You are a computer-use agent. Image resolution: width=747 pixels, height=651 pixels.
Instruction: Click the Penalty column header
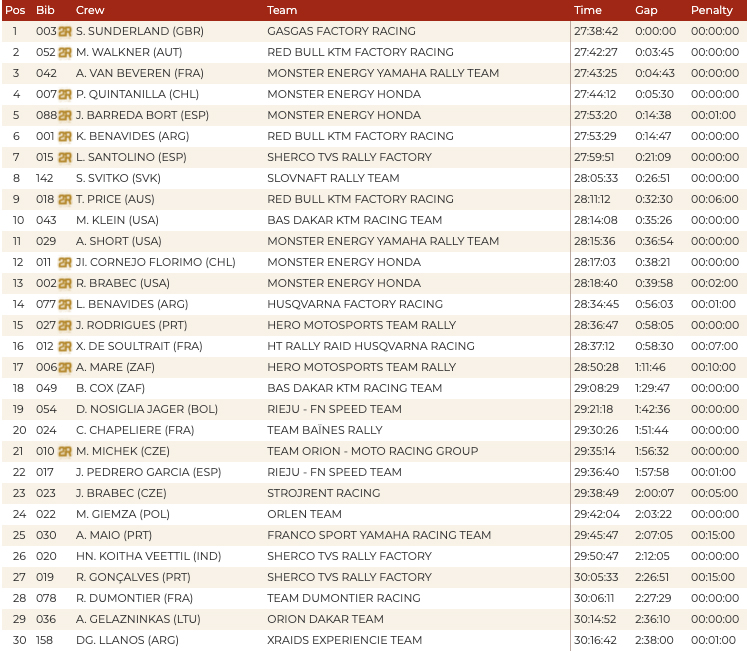coord(712,10)
